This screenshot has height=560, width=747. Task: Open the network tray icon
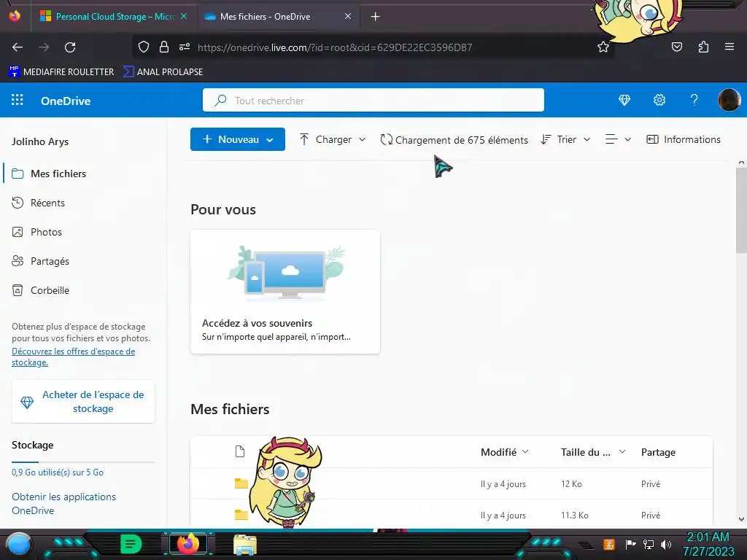649,545
